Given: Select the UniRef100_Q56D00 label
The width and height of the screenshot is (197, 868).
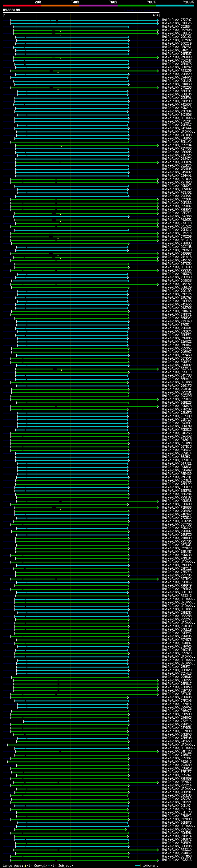Looking at the screenshot, I should pyautogui.click(x=177, y=57).
